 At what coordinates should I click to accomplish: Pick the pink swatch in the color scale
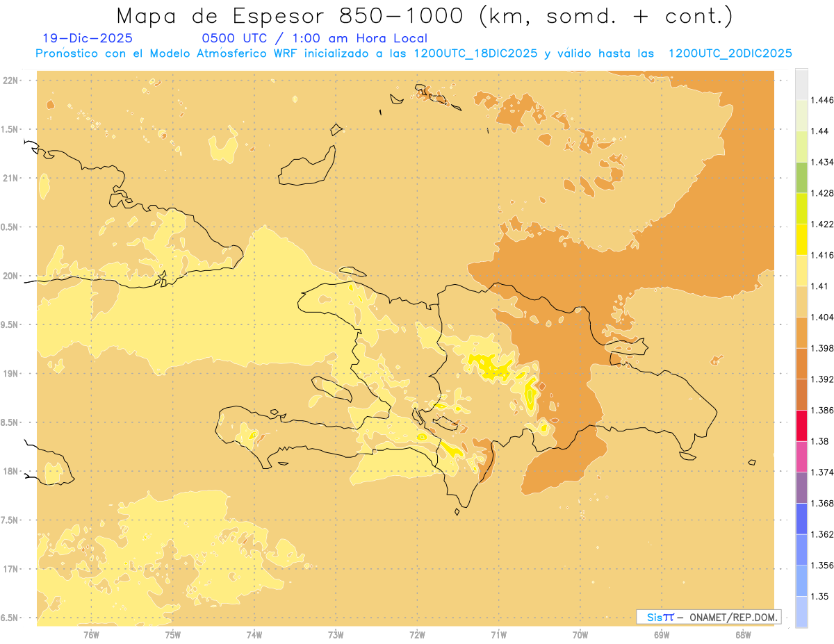[x=801, y=457]
